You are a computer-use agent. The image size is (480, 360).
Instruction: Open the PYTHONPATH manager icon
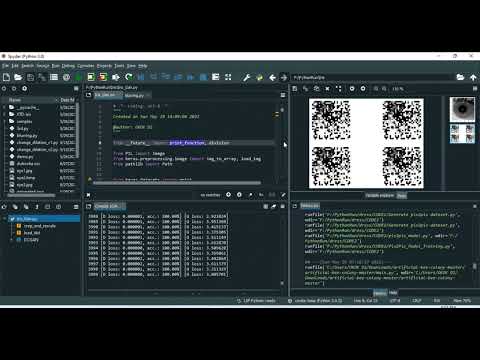[x=259, y=78]
